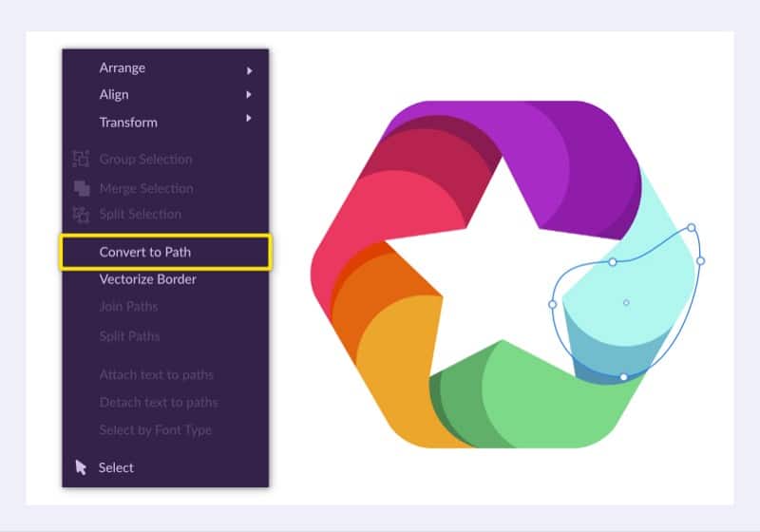
Task: Choose Convert to Path menu entry
Action: pos(165,252)
